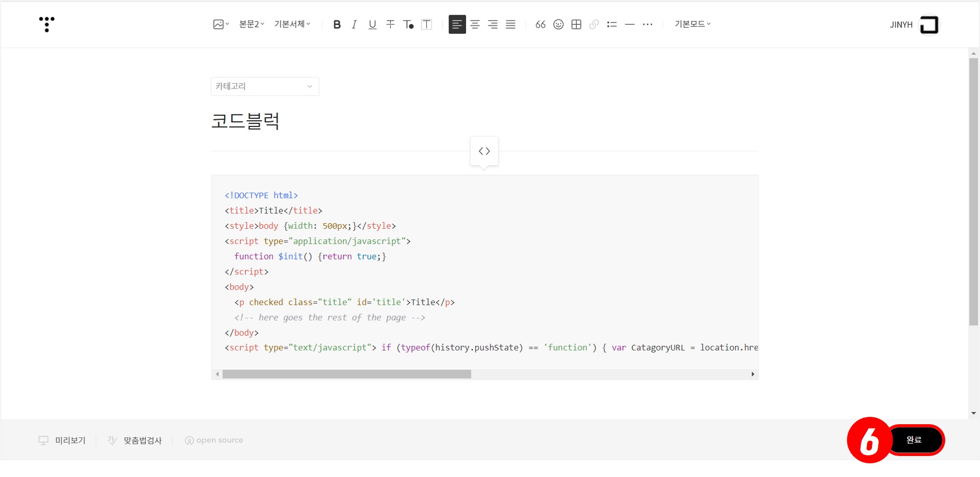Open the JINYH account name
Screen dimensions: 980x477
(901, 25)
